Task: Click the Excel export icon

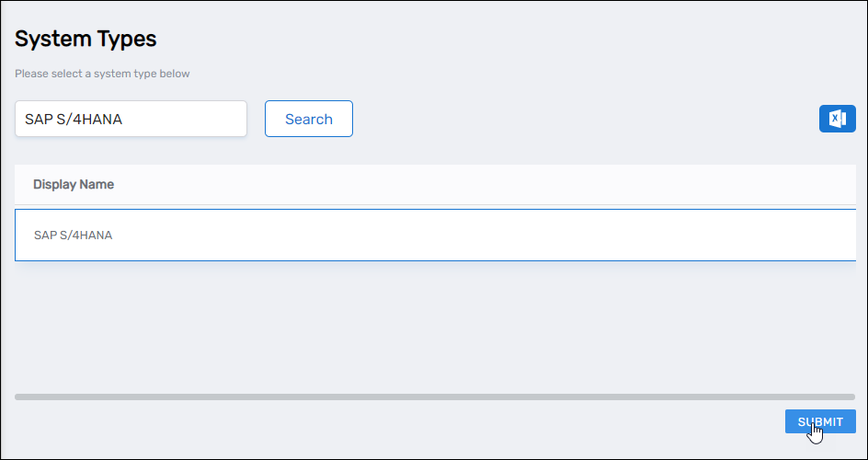Action: tap(837, 119)
